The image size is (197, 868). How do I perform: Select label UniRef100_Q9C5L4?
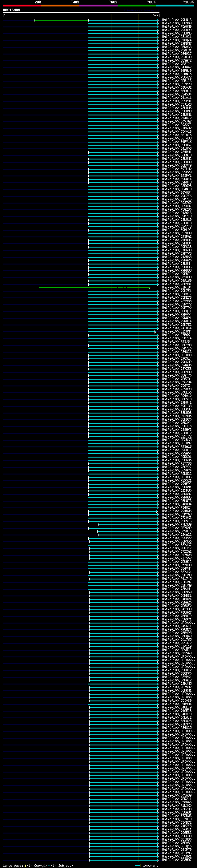[177, 358]
